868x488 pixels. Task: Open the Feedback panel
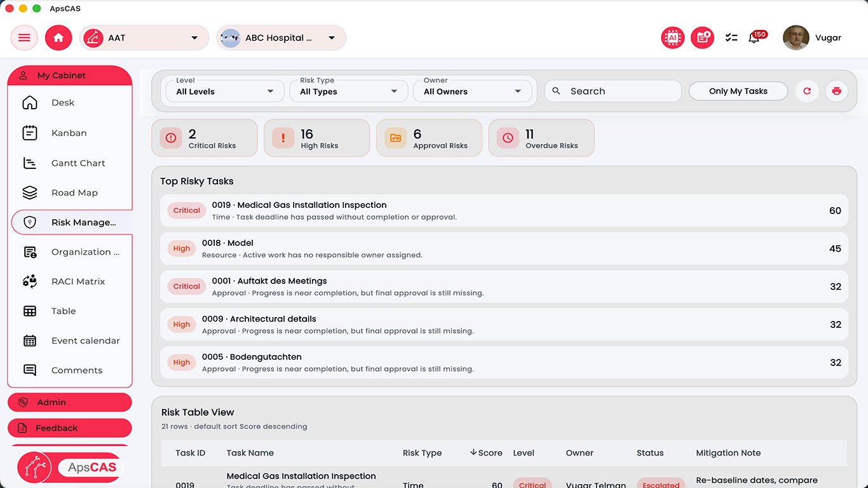pyautogui.click(x=69, y=428)
